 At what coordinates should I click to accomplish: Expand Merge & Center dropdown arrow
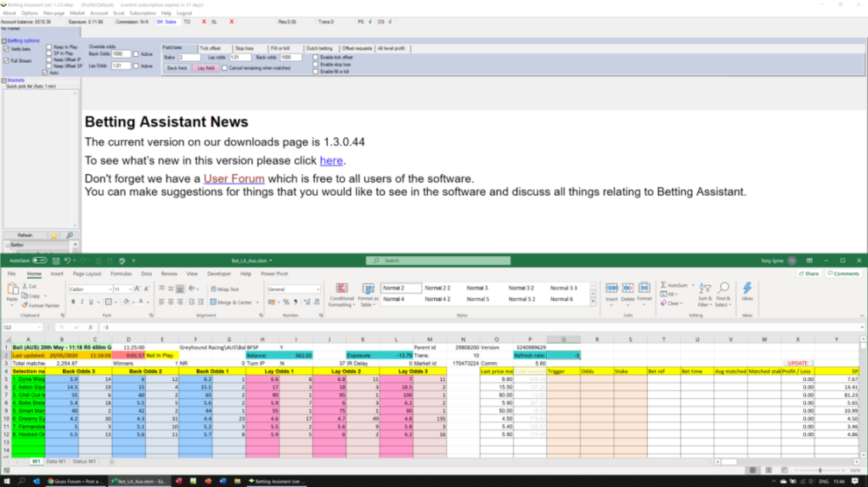pos(257,303)
